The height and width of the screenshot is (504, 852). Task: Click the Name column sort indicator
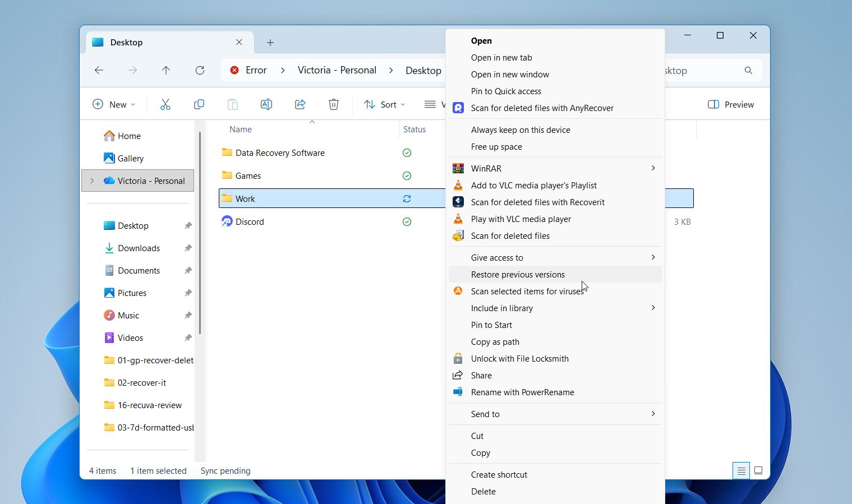[312, 121]
